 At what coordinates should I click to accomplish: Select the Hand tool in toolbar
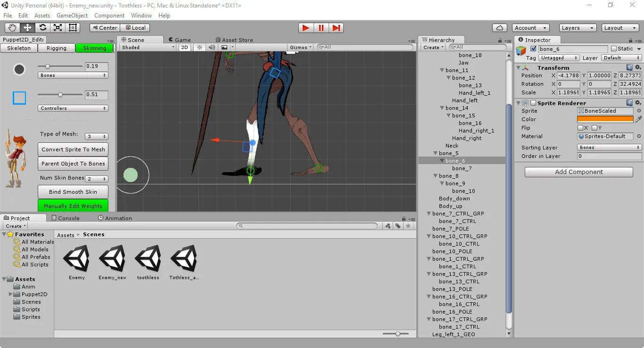[12, 28]
